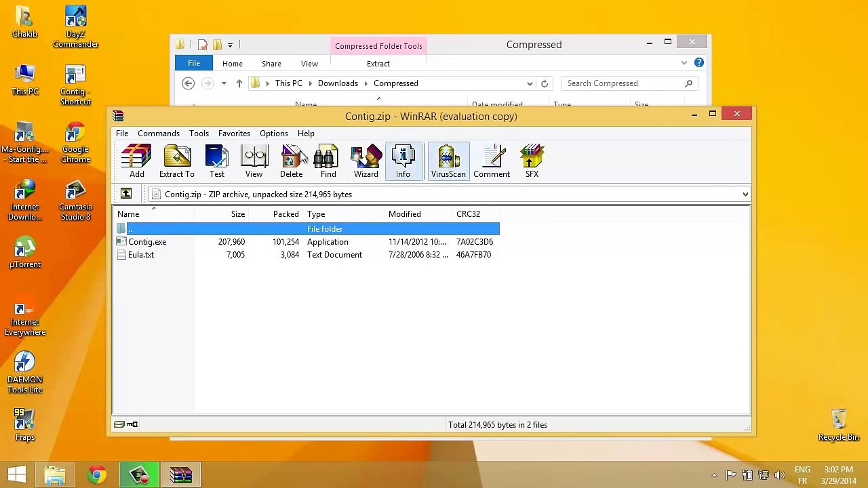Open Internet Download Manager desktop icon

point(25,201)
